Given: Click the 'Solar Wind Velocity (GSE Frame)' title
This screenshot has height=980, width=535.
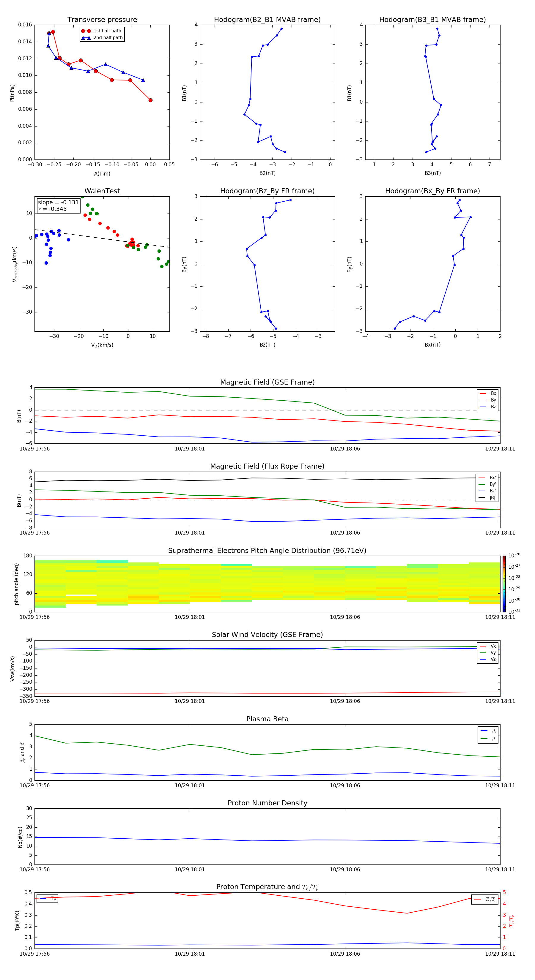Looking at the screenshot, I should [267, 635].
